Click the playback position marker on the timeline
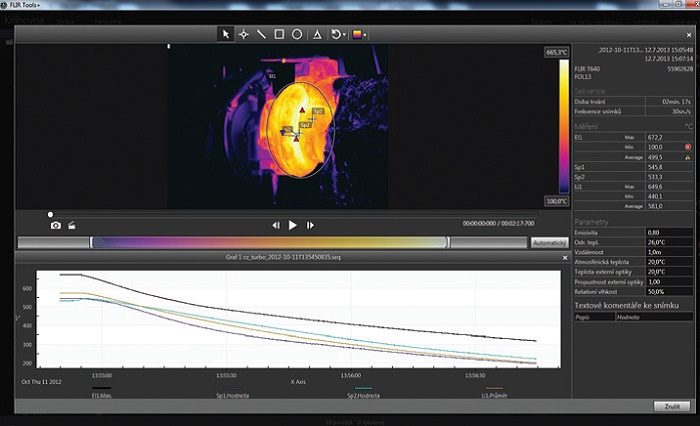 (x=50, y=215)
